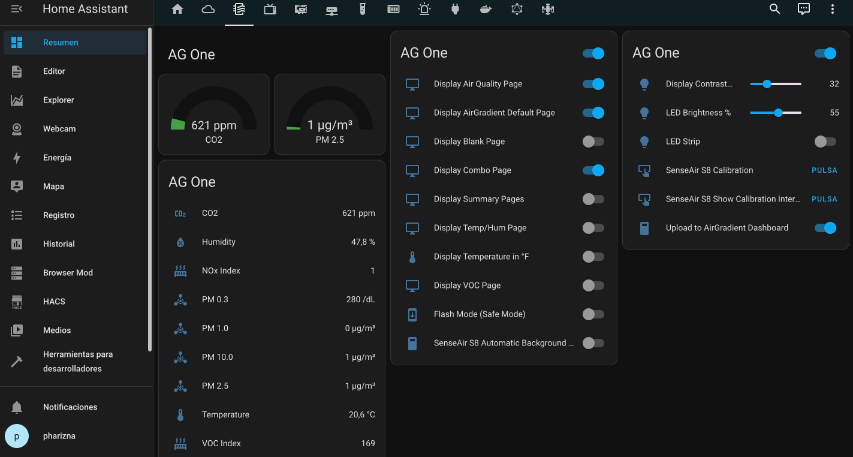Image resolution: width=853 pixels, height=457 pixels.
Task: Click the search magnifier icon
Action: (x=775, y=9)
